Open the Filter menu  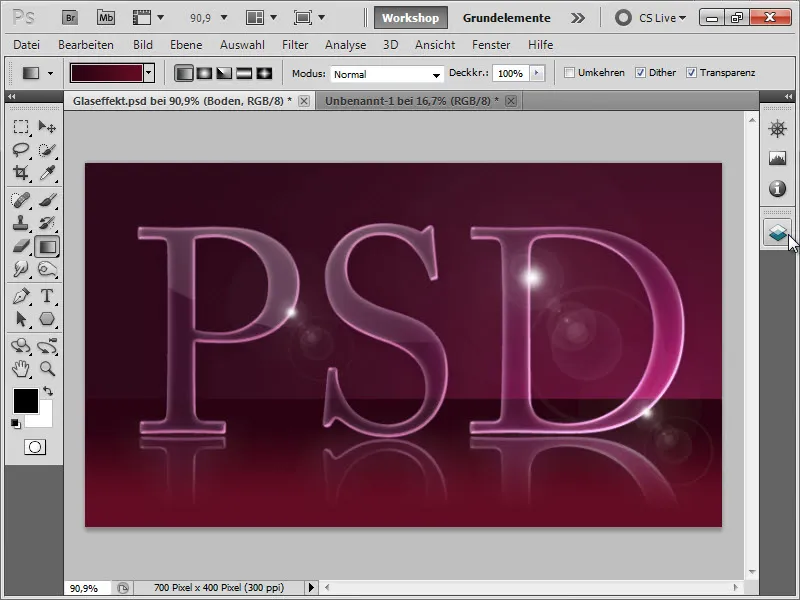coord(295,45)
